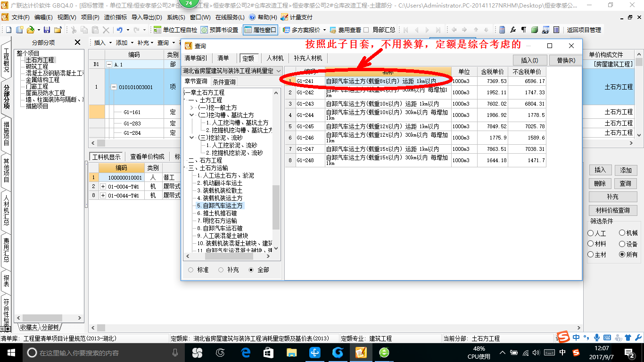
Task: Click 材料价格查询 button
Action: click(x=612, y=210)
